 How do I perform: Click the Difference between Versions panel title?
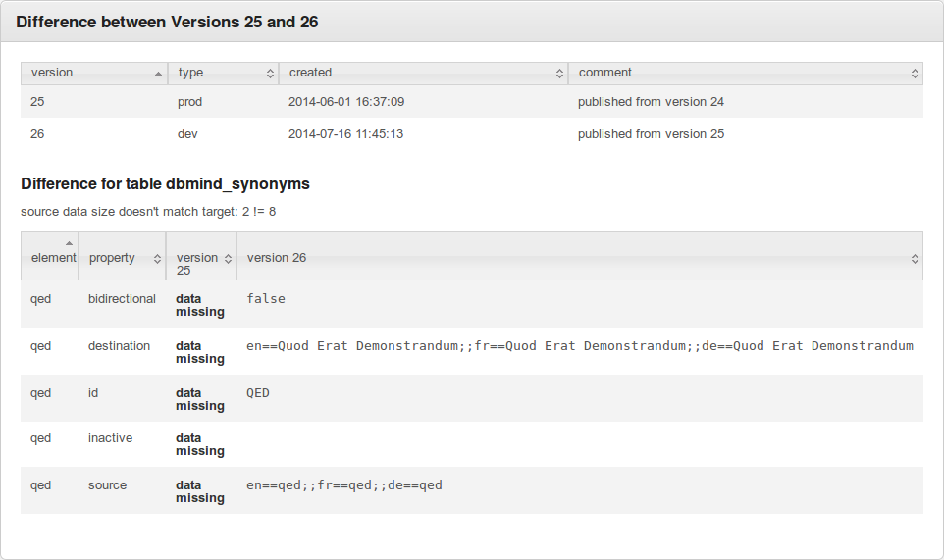pos(167,22)
